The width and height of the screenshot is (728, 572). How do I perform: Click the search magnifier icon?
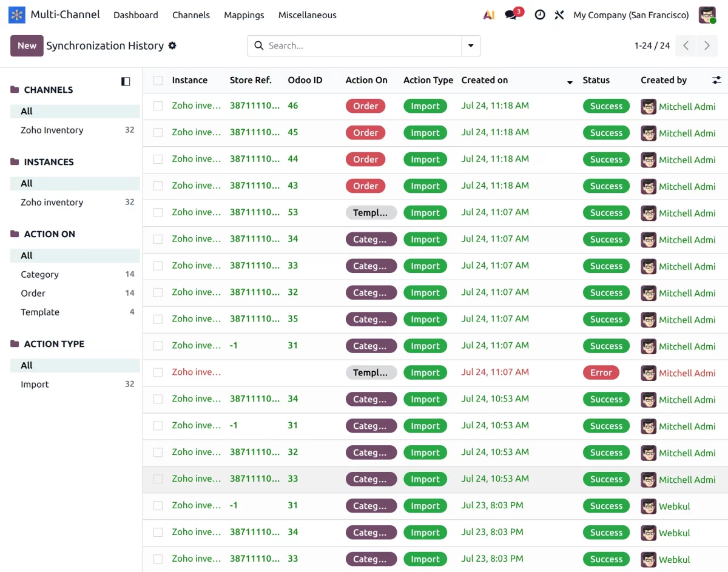pyautogui.click(x=259, y=45)
